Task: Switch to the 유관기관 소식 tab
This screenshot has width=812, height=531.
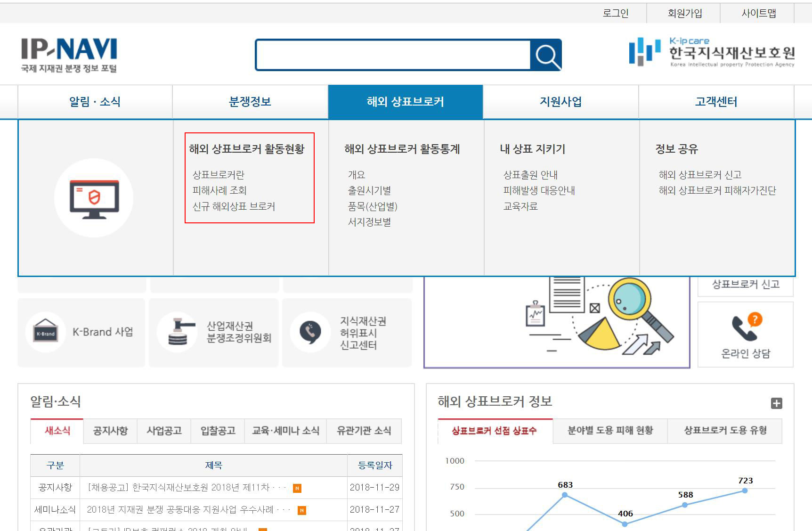Action: tap(364, 431)
